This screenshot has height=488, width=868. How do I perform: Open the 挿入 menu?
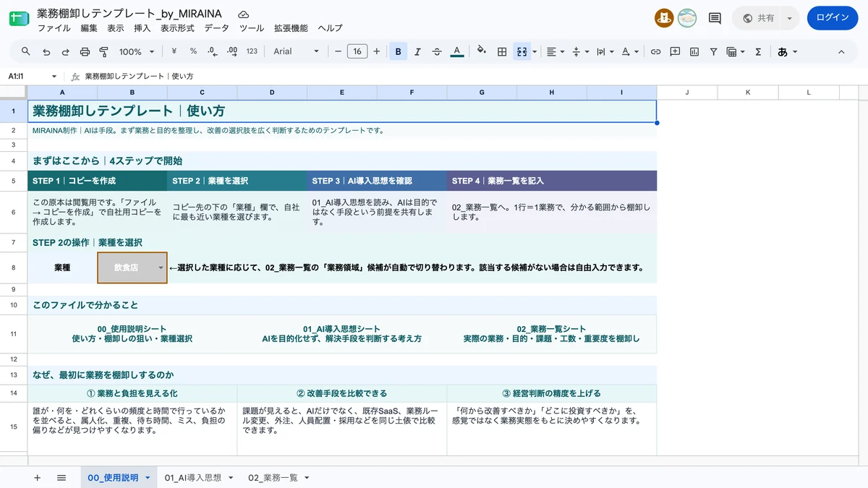(142, 28)
